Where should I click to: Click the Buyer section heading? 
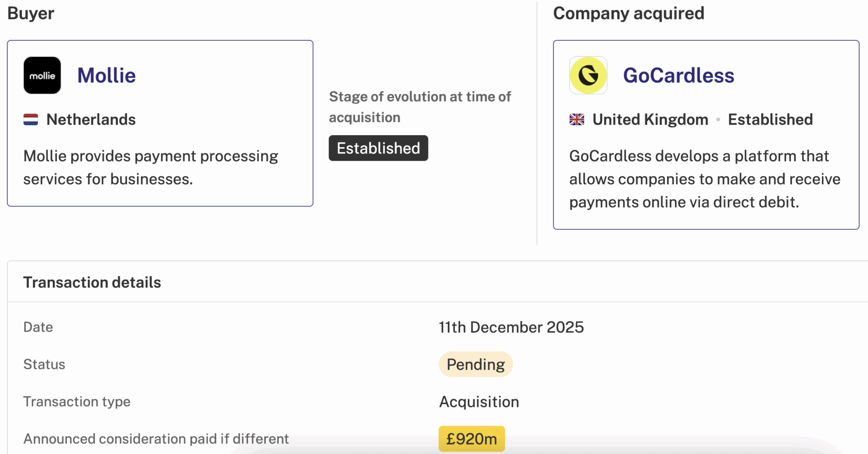31,14
